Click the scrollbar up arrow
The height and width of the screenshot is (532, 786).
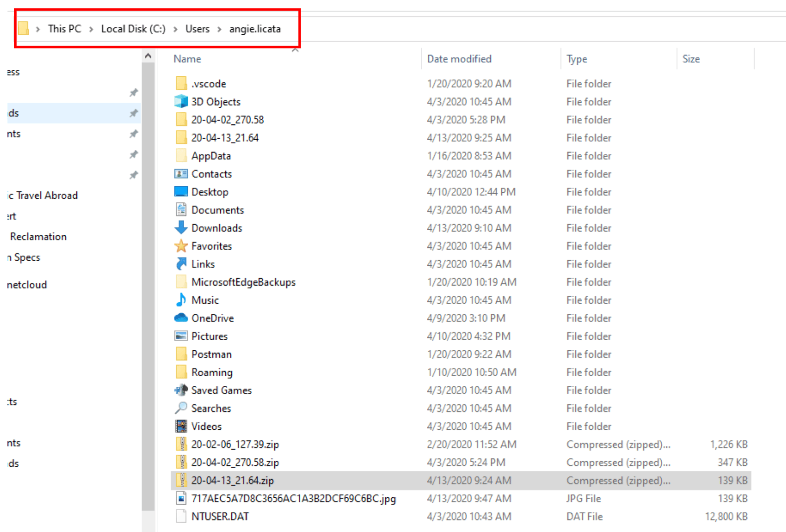(148, 55)
